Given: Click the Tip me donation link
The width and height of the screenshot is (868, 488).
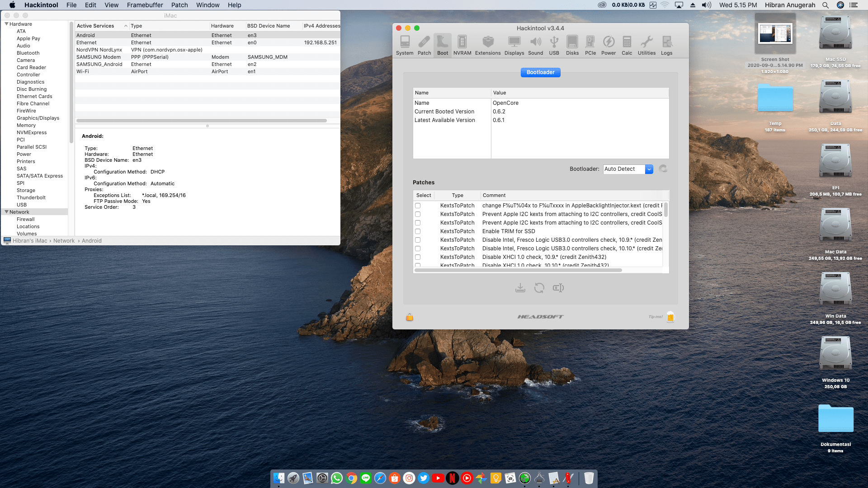Looking at the screenshot, I should click(656, 317).
